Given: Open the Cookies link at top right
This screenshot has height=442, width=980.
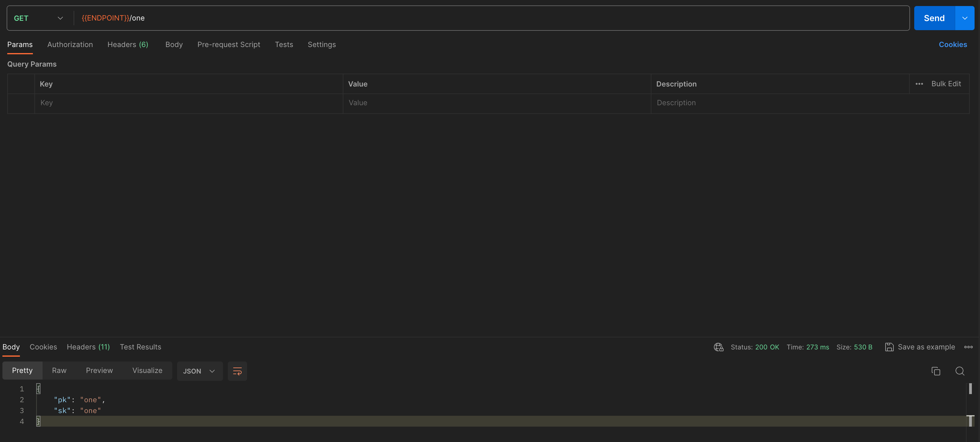Looking at the screenshot, I should (953, 44).
